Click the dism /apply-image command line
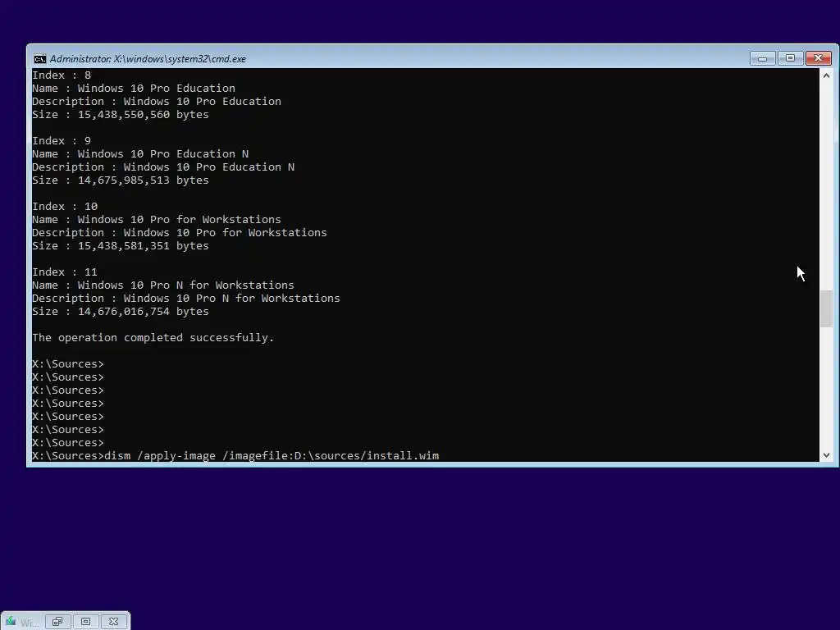 pos(235,456)
